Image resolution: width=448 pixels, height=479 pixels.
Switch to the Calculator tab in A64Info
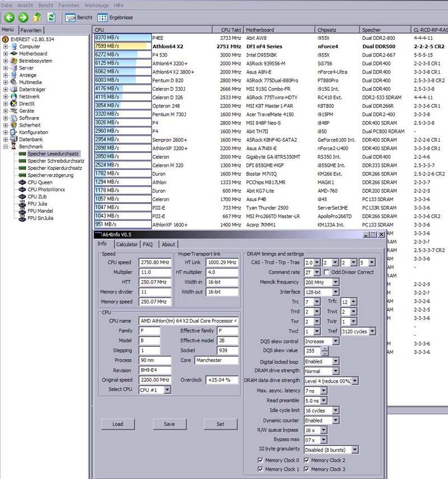pyautogui.click(x=127, y=244)
